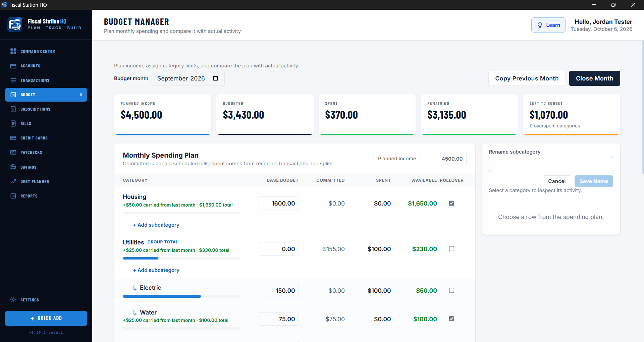Click the Utilities GROUP TOTAL label
644x342 pixels.
pyautogui.click(x=163, y=242)
